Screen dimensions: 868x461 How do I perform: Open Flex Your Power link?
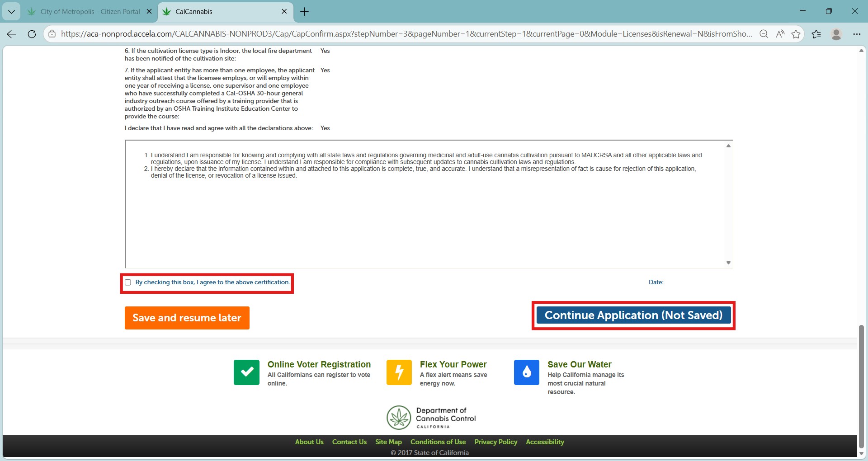pyautogui.click(x=453, y=364)
